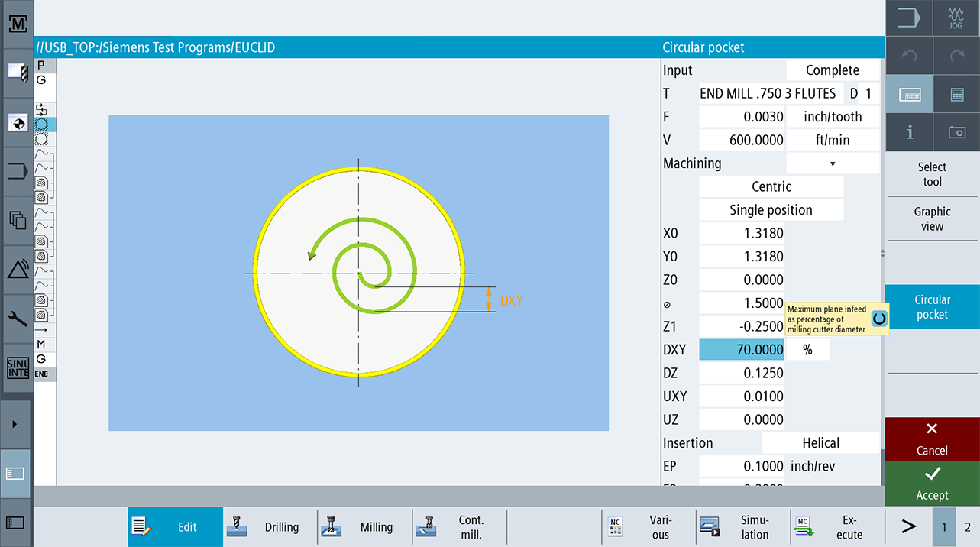Image resolution: width=980 pixels, height=547 pixels.
Task: Accept the circular pocket parameters
Action: pyautogui.click(x=932, y=484)
